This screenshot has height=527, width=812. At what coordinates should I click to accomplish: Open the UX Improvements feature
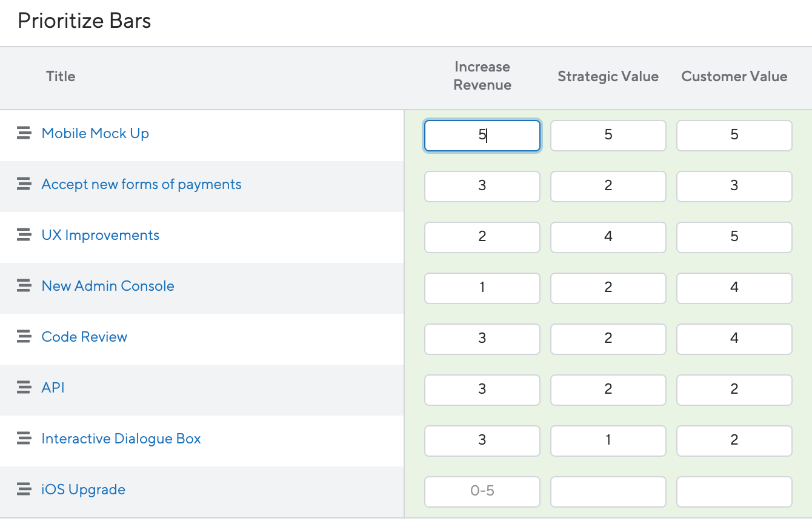tap(100, 234)
